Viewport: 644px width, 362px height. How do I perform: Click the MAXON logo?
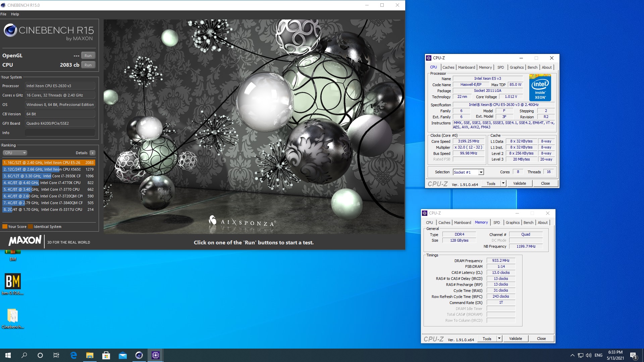[25, 241]
